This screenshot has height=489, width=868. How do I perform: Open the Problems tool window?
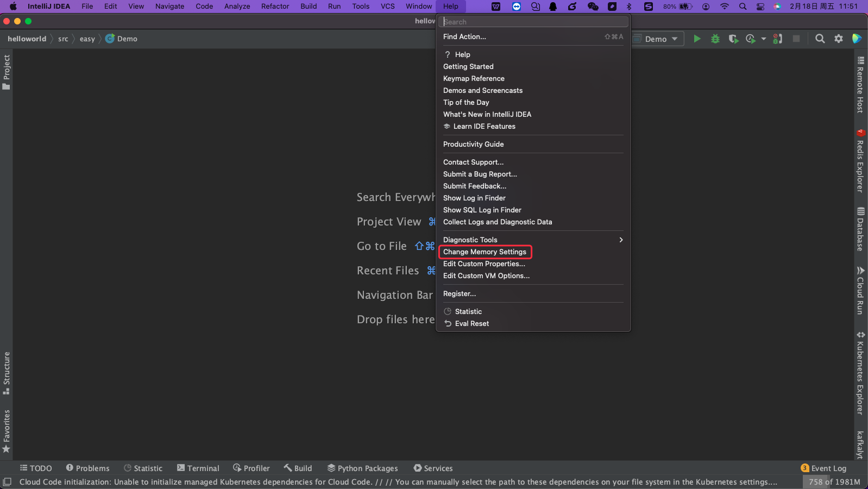coord(87,468)
